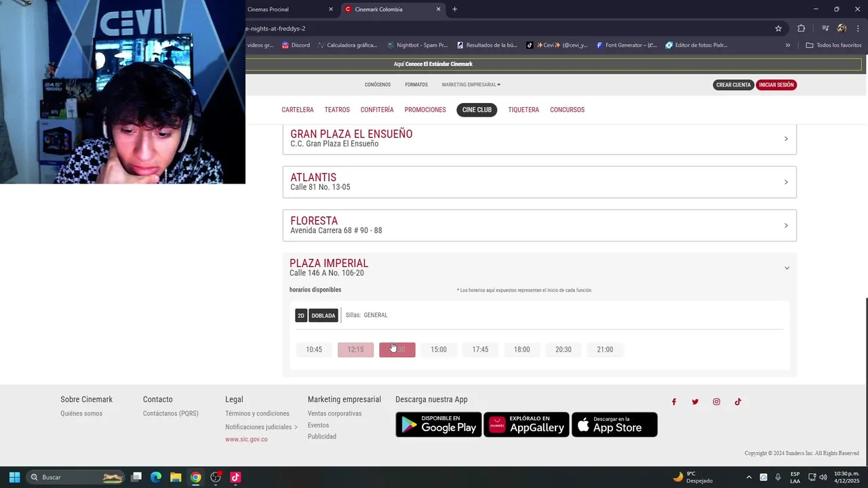Close the Cinemas Procinal tab
This screenshot has width=868, height=488.
[331, 9]
